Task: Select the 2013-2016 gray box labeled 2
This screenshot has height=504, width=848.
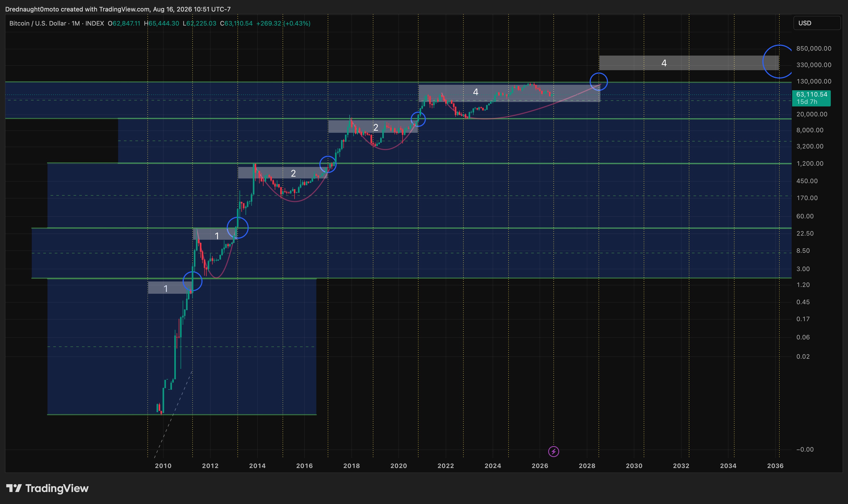Action: (x=283, y=172)
